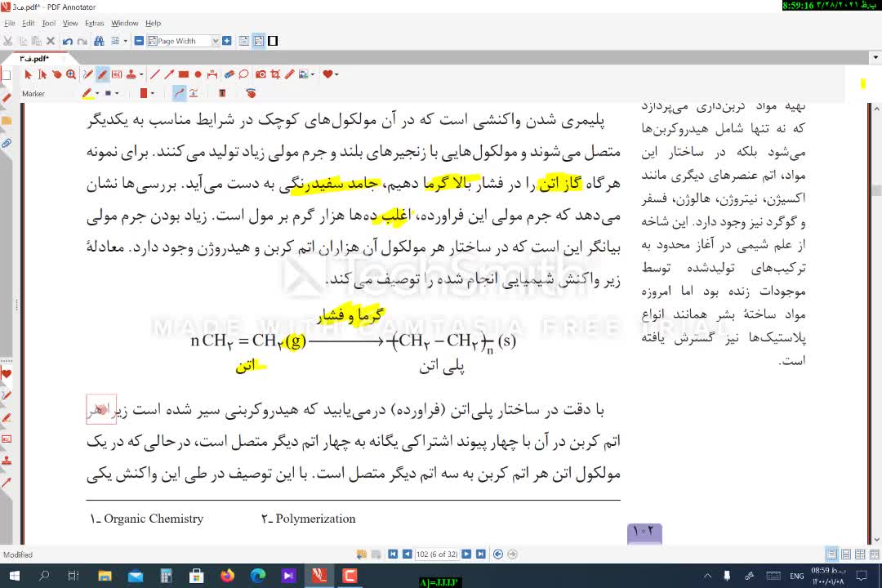The width and height of the screenshot is (882, 588).
Task: Open the tab list dropdown arrow
Action: (875, 57)
